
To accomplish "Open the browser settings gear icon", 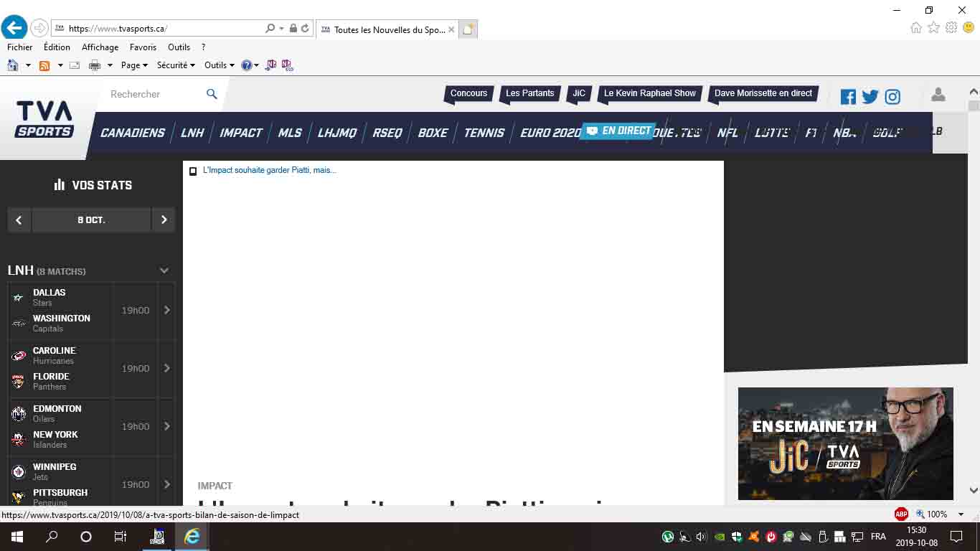I will [x=951, y=28].
